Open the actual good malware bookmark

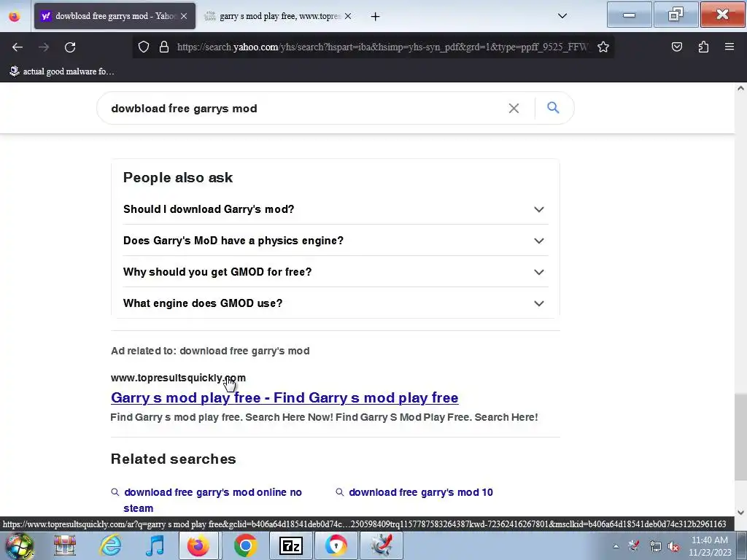(x=62, y=71)
